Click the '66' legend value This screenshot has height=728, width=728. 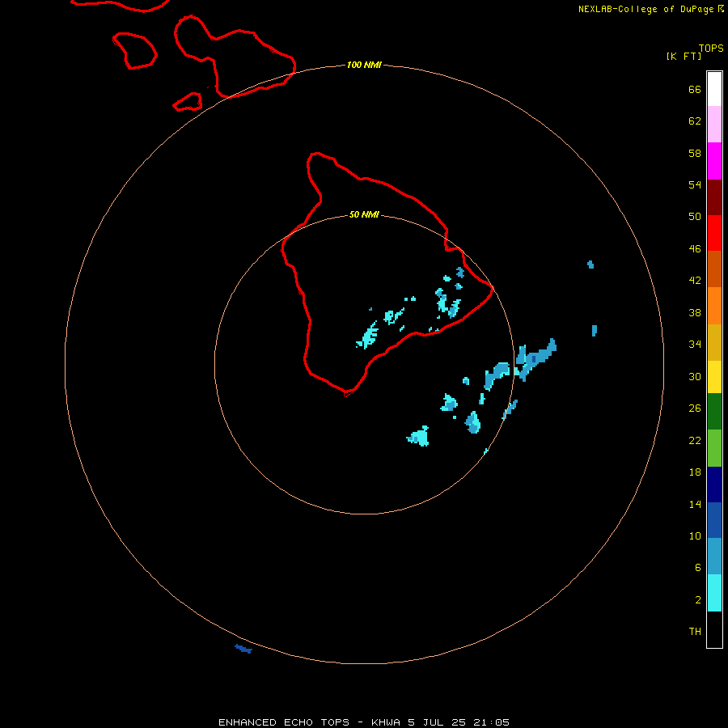[x=695, y=89]
